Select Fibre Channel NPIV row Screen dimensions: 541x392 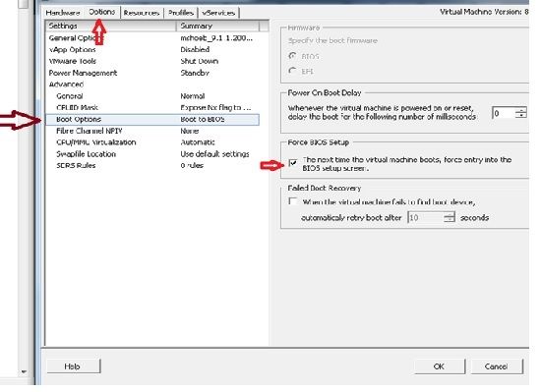click(152, 131)
